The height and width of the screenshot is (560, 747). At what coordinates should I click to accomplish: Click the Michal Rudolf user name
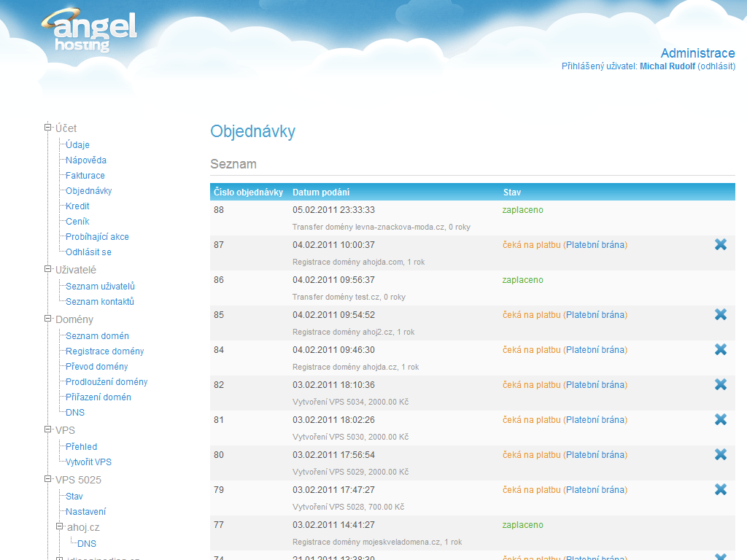(x=667, y=66)
